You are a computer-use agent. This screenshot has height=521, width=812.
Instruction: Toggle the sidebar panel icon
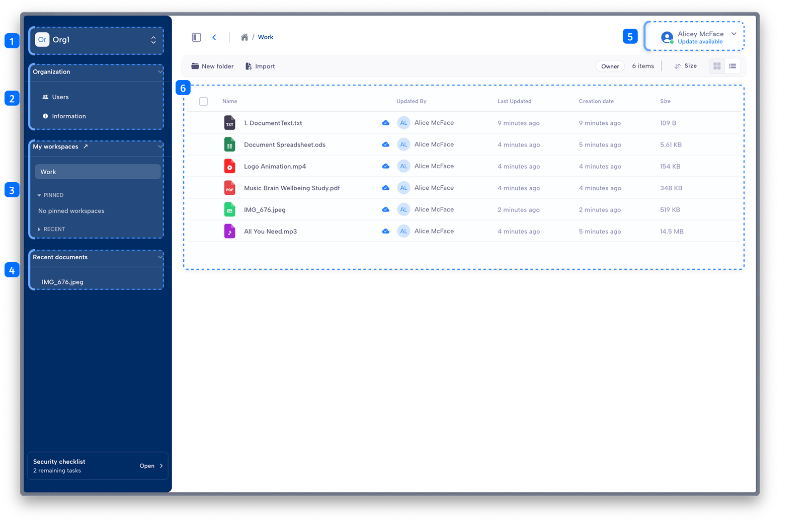(196, 37)
